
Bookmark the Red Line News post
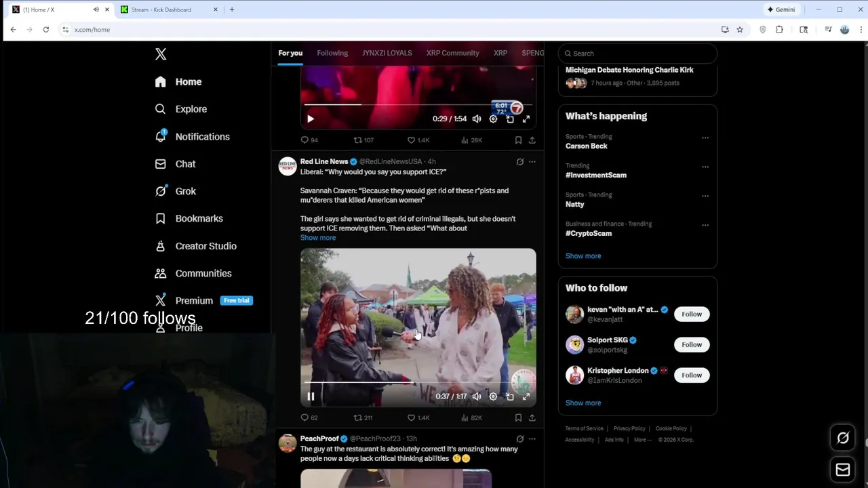tap(518, 418)
